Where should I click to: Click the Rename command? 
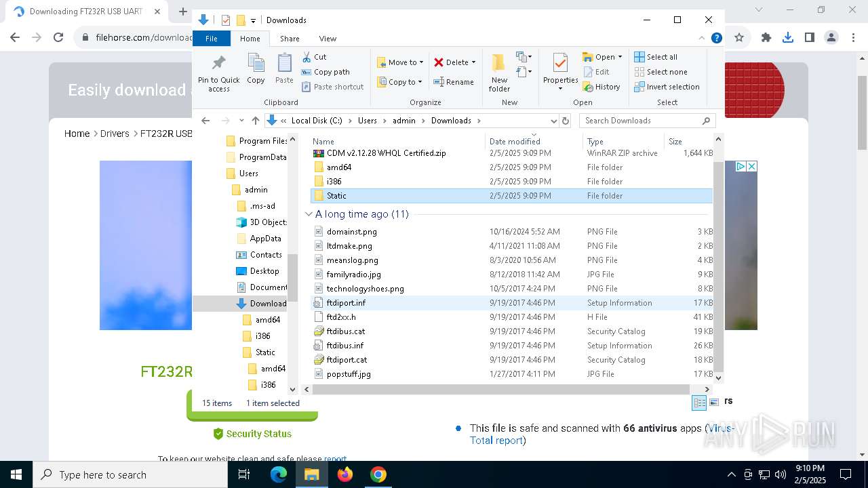coord(454,82)
